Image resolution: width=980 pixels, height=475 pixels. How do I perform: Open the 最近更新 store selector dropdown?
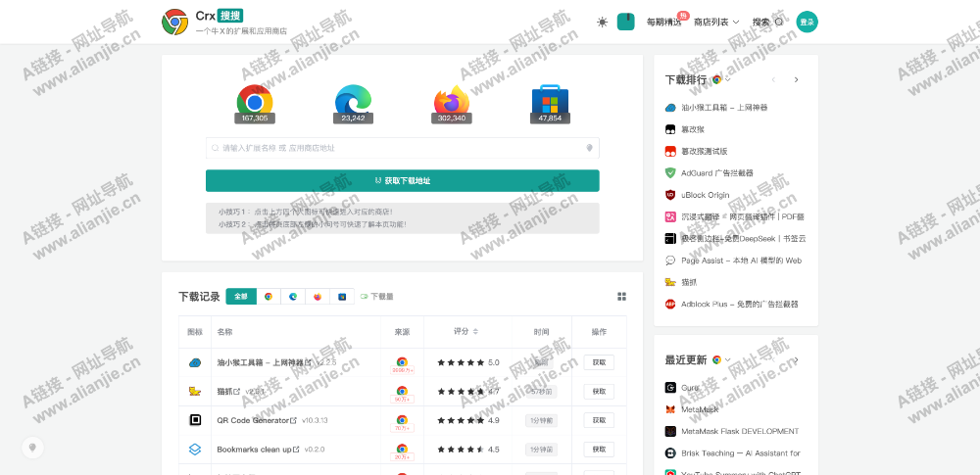[x=721, y=360]
